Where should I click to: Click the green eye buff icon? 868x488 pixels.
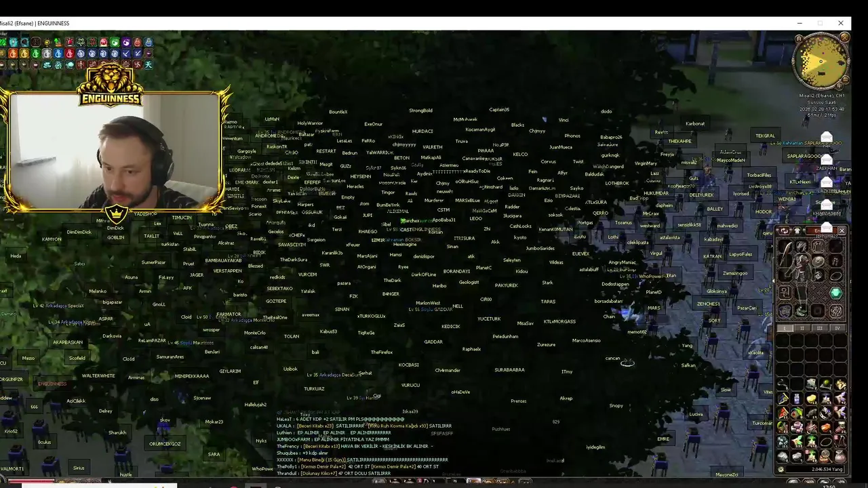pyautogui.click(x=115, y=42)
